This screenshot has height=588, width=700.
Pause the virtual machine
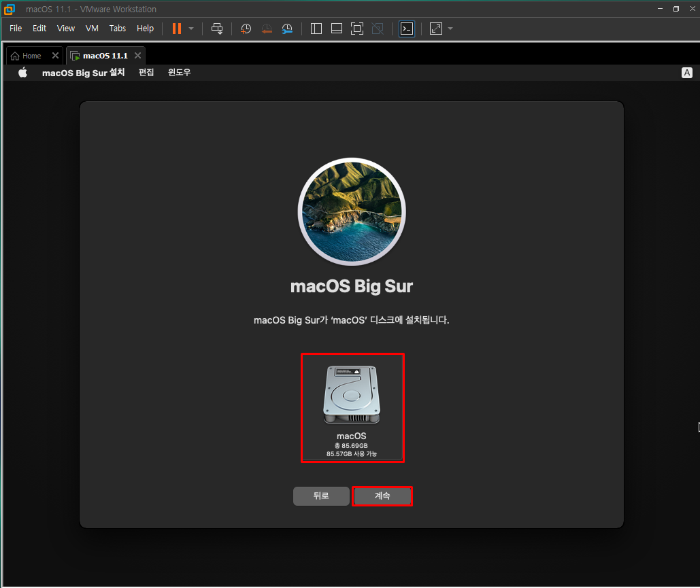177,29
